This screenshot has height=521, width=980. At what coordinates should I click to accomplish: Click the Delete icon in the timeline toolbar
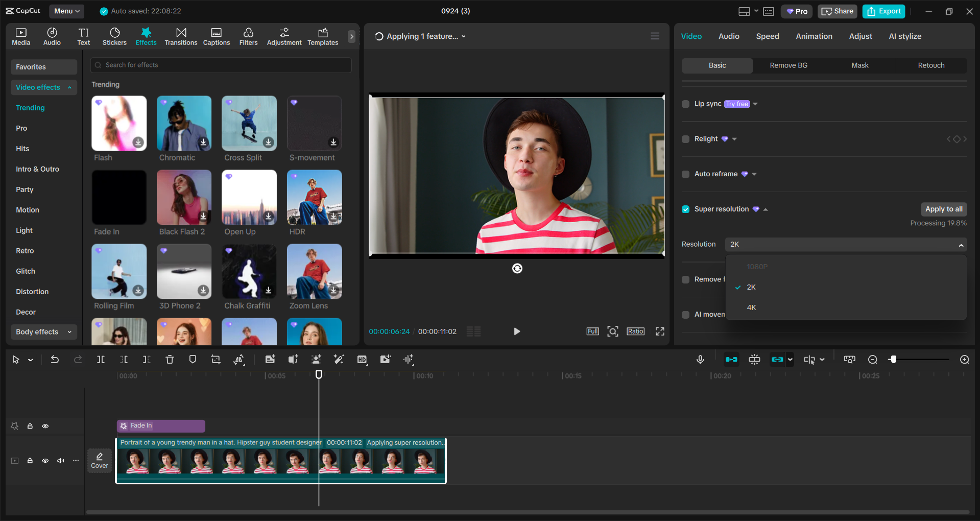170,359
